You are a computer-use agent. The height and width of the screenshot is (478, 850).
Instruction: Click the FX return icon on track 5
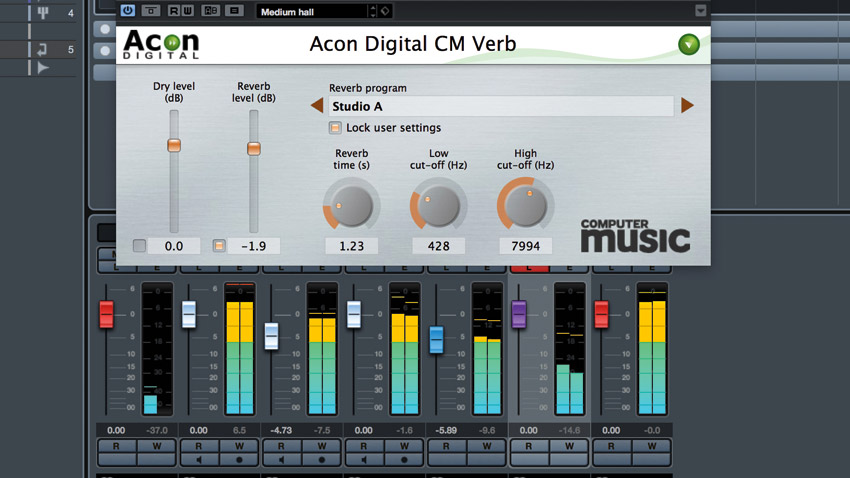point(42,49)
